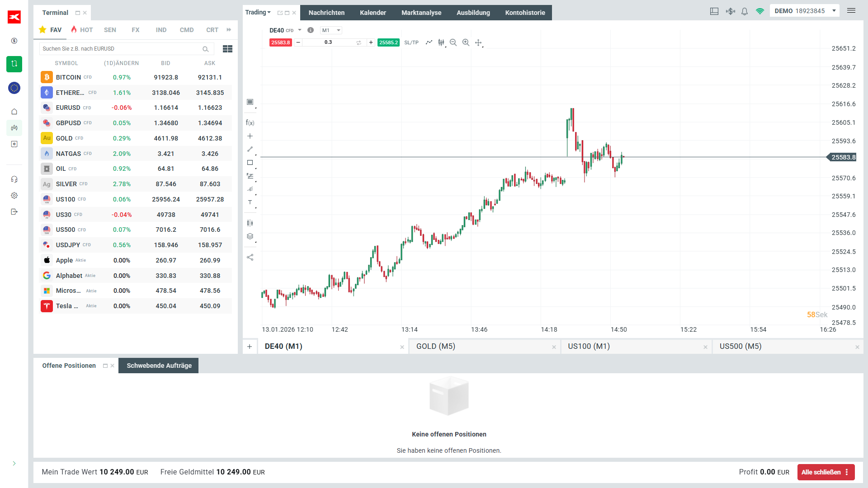Open the Kontohistorie tab
868x488 pixels.
click(525, 13)
